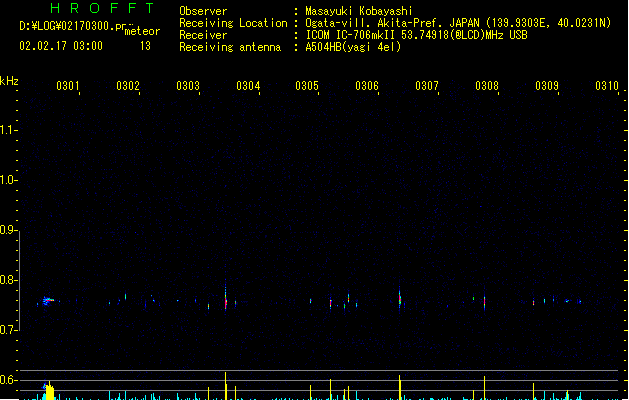The width and height of the screenshot is (629, 400).
Task: Click the echo streak at 0308
Action: pyautogui.click(x=485, y=302)
